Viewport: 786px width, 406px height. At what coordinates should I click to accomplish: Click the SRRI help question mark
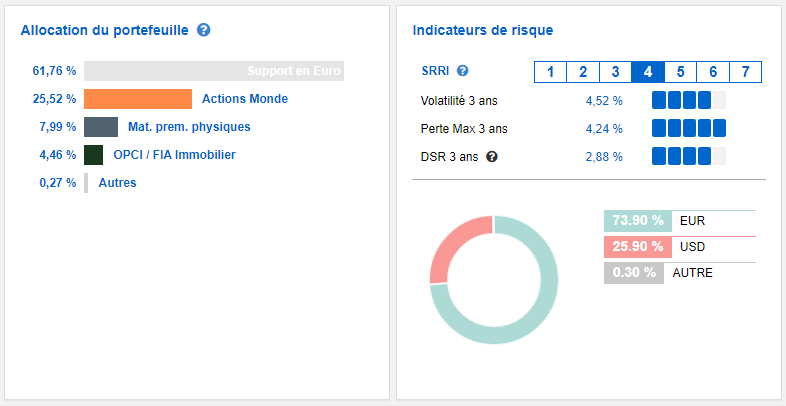click(463, 71)
